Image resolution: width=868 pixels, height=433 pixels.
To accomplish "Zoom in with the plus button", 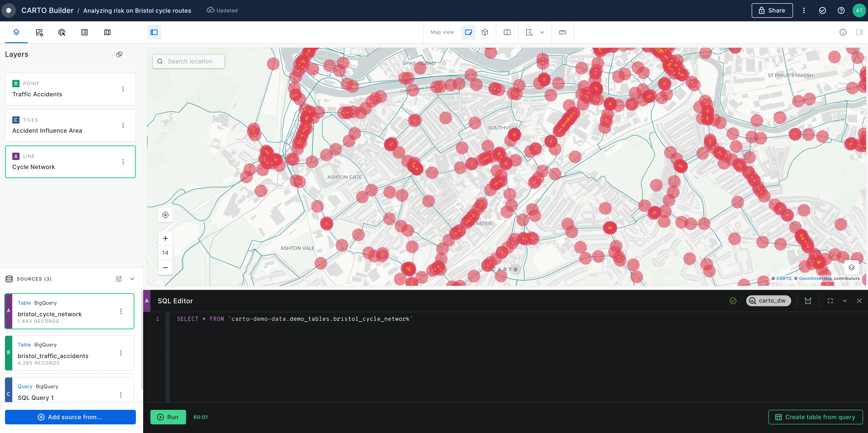I will click(x=165, y=239).
